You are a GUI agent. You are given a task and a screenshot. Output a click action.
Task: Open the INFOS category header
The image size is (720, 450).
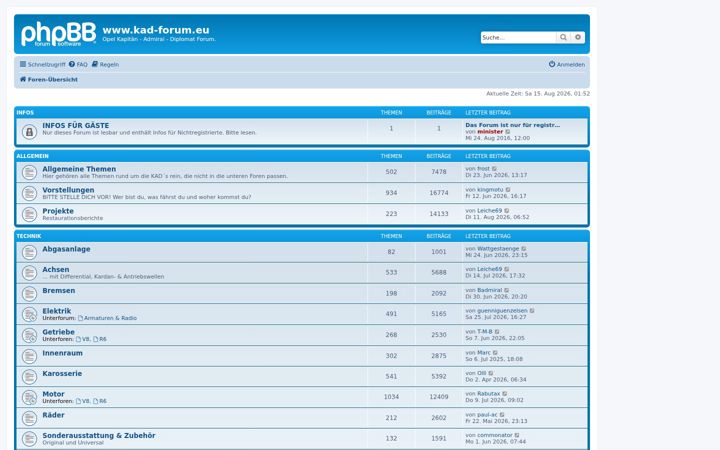click(25, 112)
